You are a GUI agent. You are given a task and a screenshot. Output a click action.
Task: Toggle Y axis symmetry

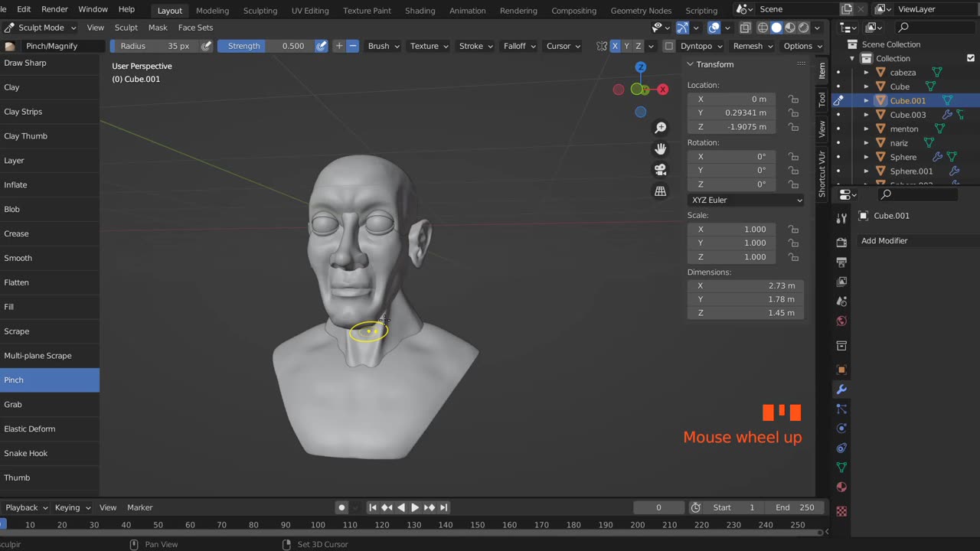[x=626, y=46]
